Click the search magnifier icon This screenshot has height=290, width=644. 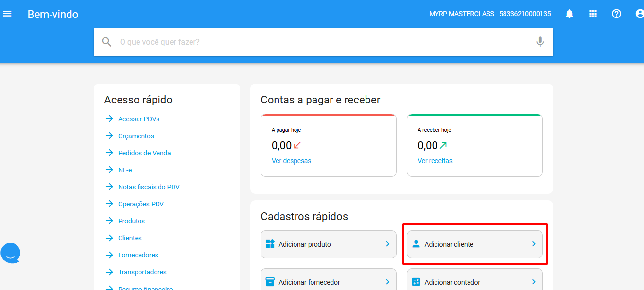107,42
